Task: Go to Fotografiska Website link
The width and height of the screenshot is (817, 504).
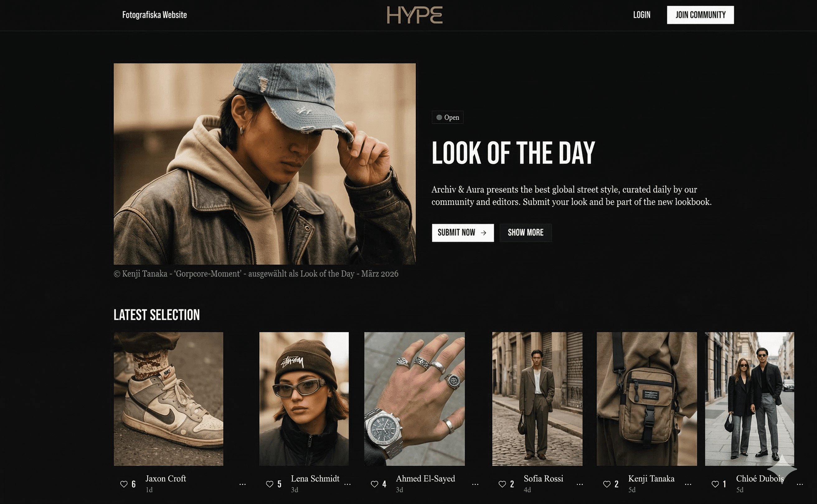Action: (154, 15)
